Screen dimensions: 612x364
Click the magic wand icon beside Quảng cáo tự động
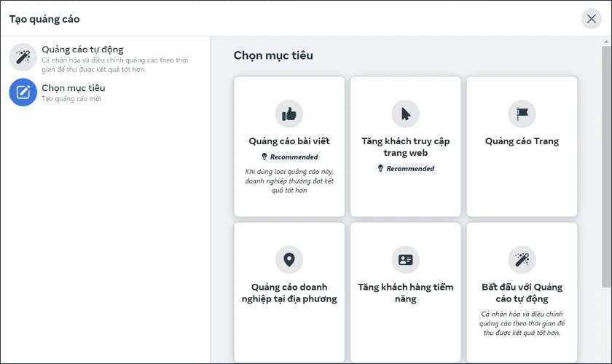(23, 57)
